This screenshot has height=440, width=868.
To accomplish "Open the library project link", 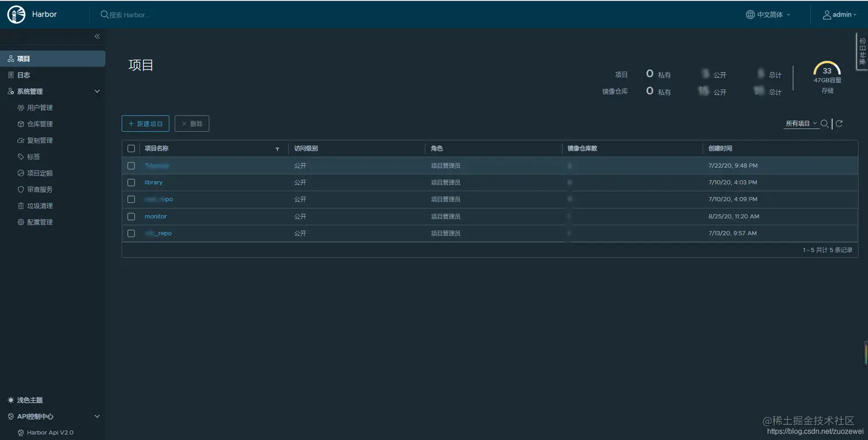I will 153,182.
